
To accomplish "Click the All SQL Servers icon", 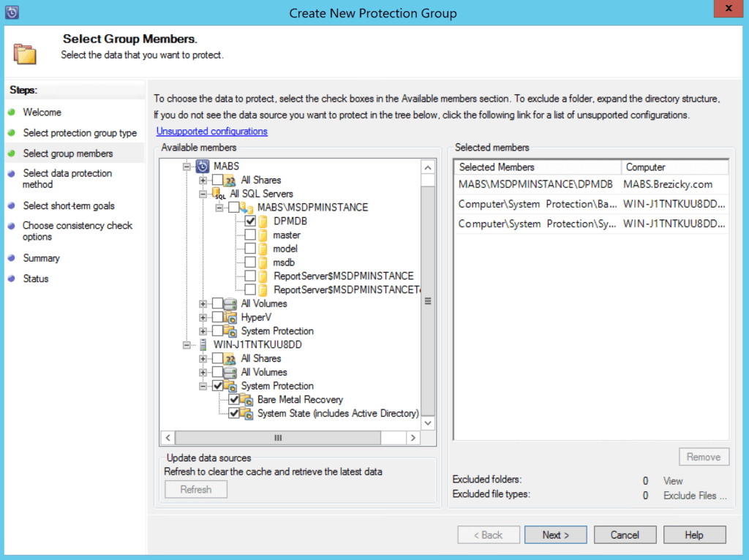I will [x=219, y=194].
